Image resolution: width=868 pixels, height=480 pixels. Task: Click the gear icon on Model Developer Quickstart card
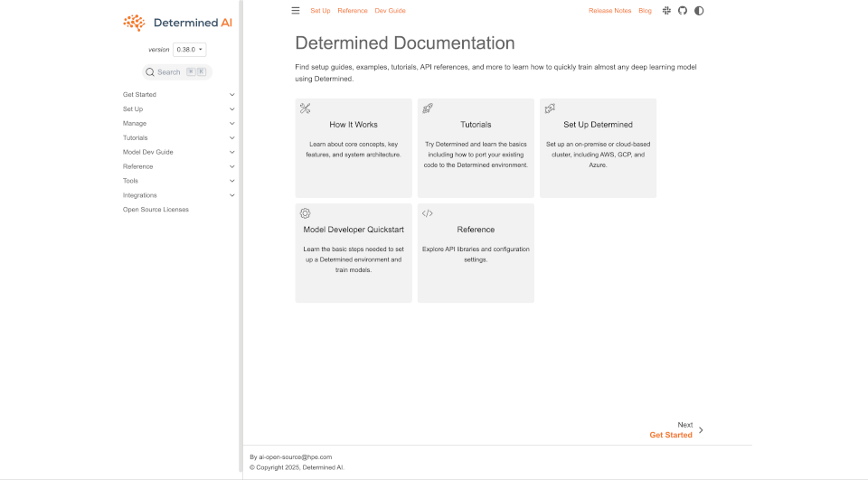tap(306, 213)
